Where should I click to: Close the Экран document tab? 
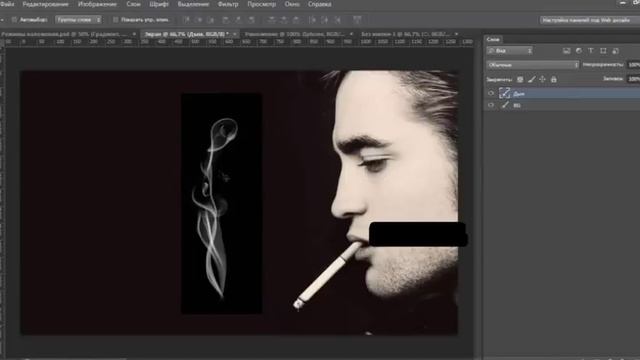(x=235, y=34)
